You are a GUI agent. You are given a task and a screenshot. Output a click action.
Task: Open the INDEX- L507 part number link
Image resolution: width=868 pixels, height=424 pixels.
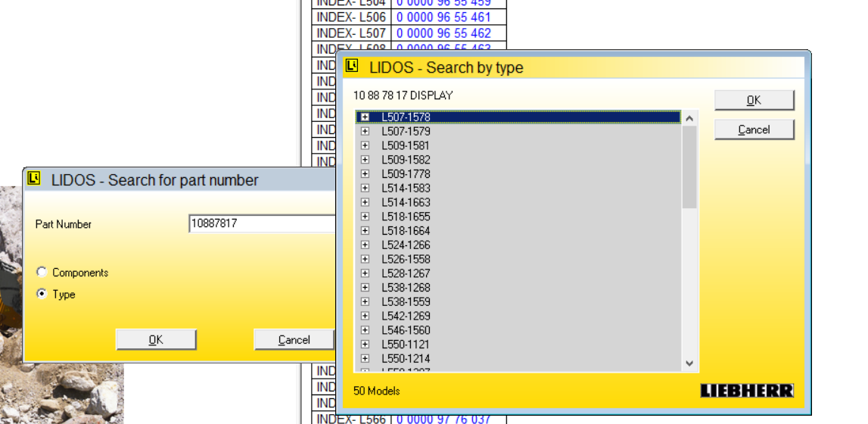tap(443, 33)
